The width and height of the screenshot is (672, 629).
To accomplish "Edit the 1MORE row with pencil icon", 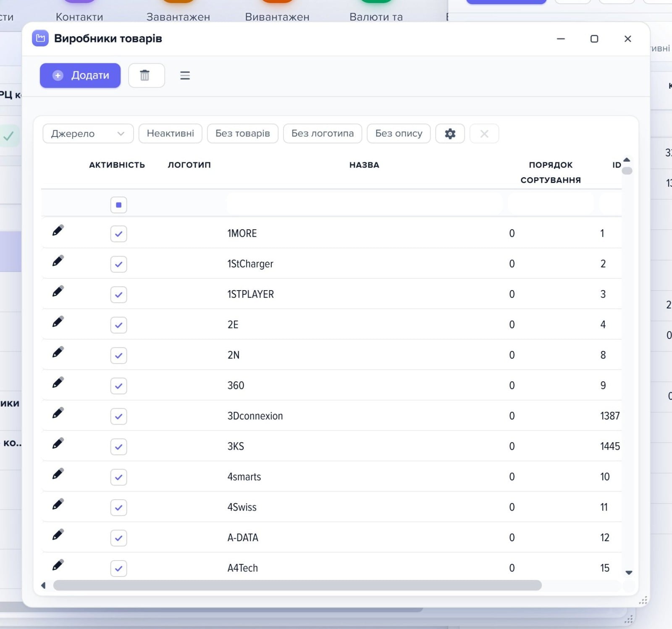I will pyautogui.click(x=58, y=231).
